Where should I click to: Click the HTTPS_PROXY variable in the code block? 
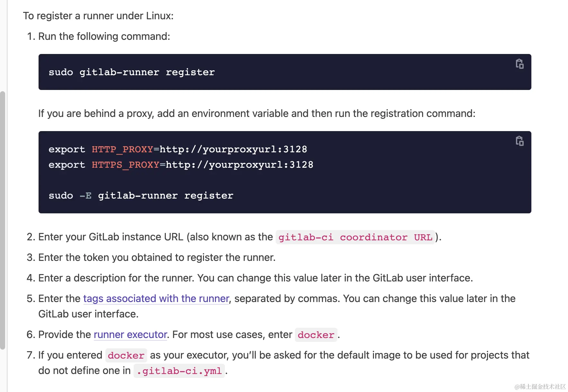(x=126, y=165)
